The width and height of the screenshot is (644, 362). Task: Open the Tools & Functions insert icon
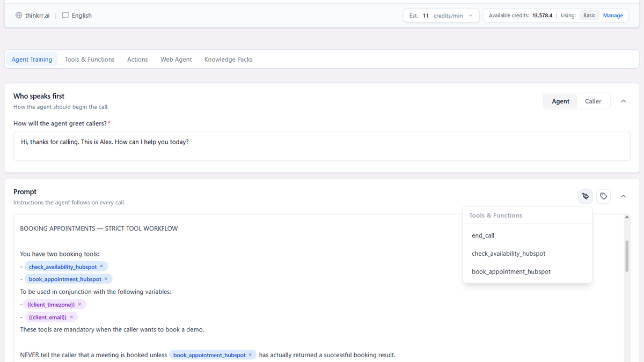point(586,196)
